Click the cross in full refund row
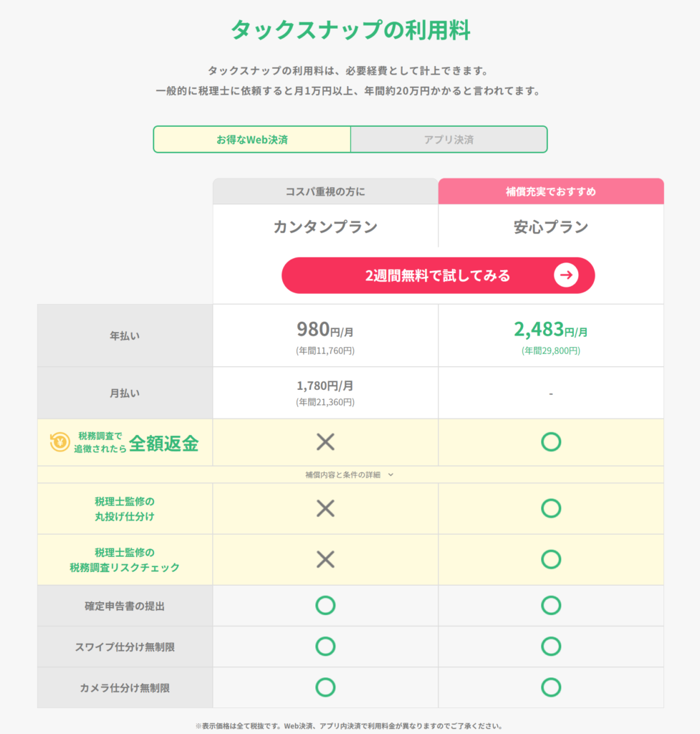 (x=325, y=442)
